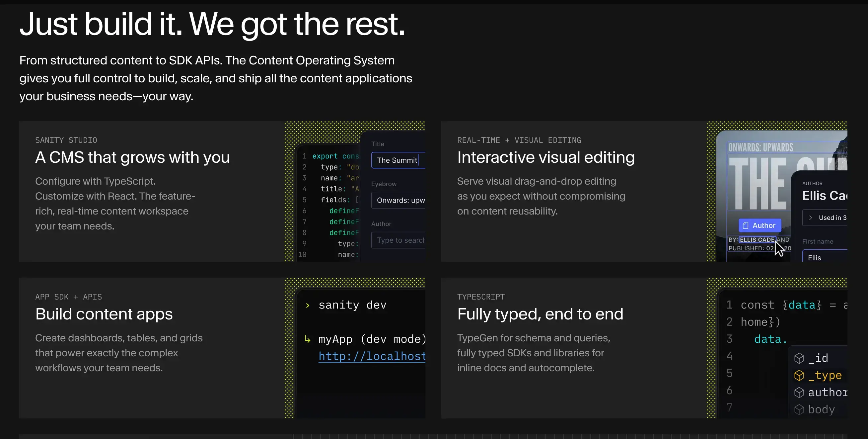Click the REAL-TIME + VISUAL EDITING label
The image size is (868, 439).
pyautogui.click(x=519, y=140)
